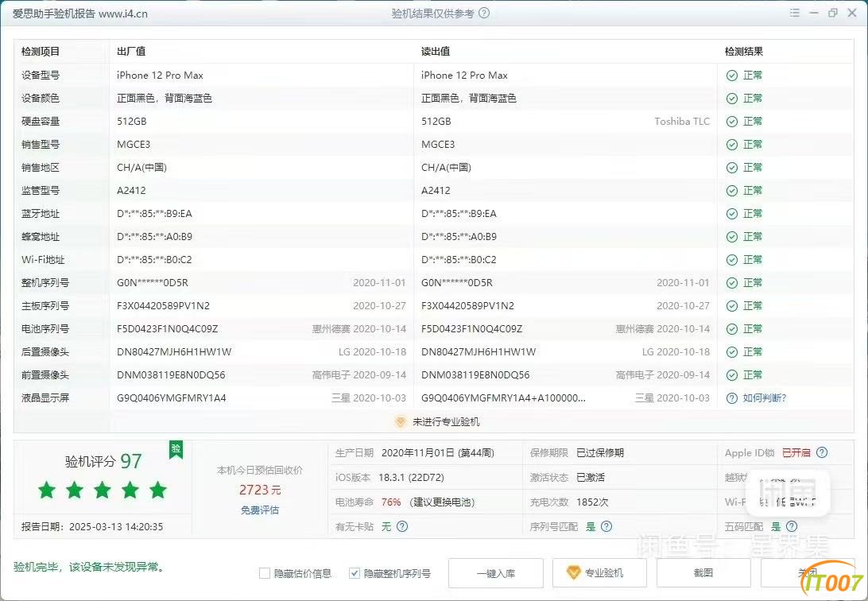Click the green check icon in 电池序列号 row
This screenshot has height=601, width=868.
coord(732,329)
